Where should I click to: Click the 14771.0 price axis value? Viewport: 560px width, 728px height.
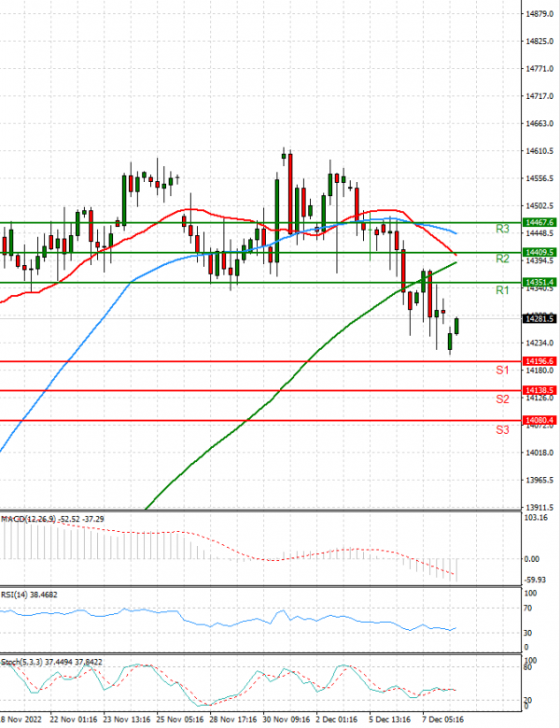[x=539, y=69]
